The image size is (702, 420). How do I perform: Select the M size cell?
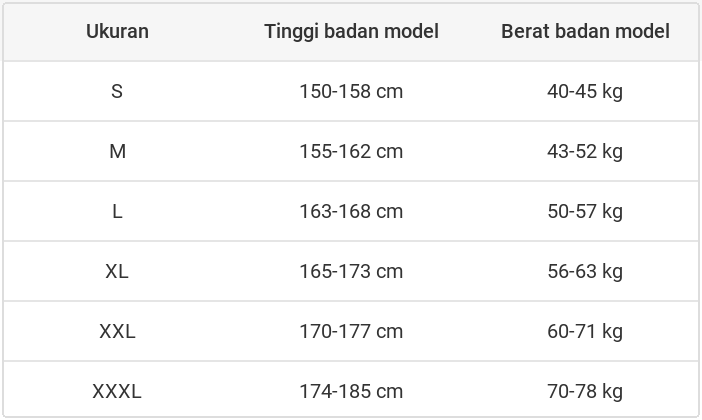point(117,151)
